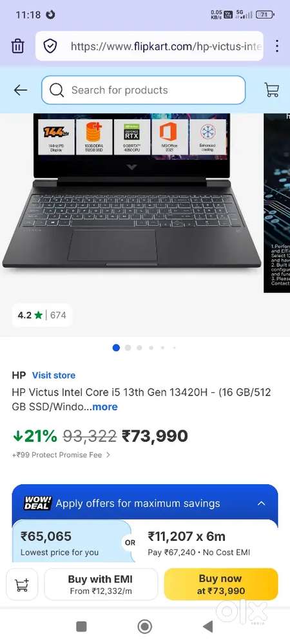
Task: Open the shopping cart icon at top
Action: point(271,90)
